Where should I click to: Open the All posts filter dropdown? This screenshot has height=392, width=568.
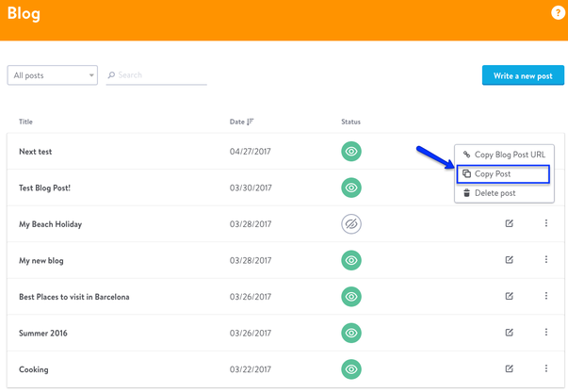tap(53, 75)
